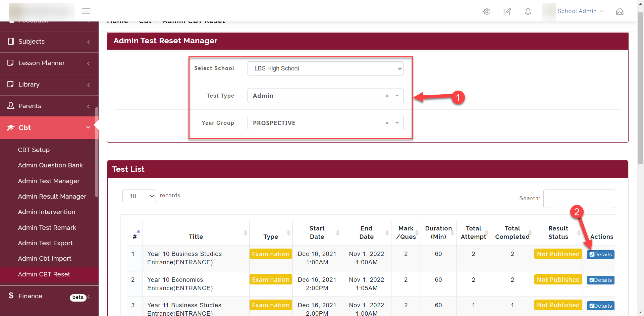The image size is (644, 316).
Task: Open the settings gear icon
Action: (x=487, y=12)
